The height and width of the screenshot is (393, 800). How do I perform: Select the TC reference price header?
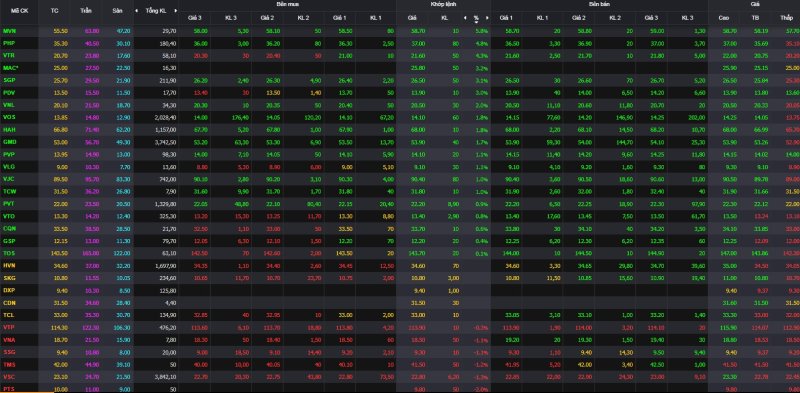(x=55, y=10)
